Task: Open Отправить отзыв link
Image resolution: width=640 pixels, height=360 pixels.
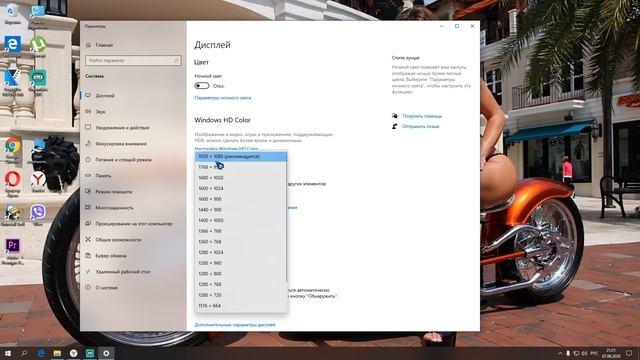Action: pos(421,127)
